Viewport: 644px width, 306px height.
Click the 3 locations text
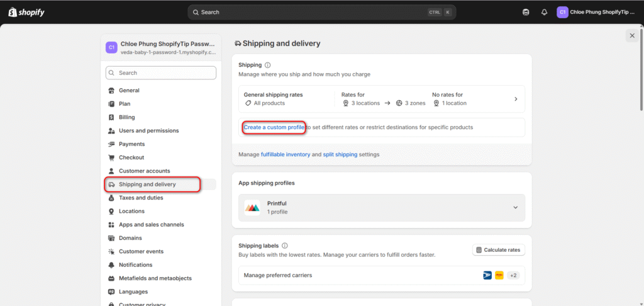365,103
